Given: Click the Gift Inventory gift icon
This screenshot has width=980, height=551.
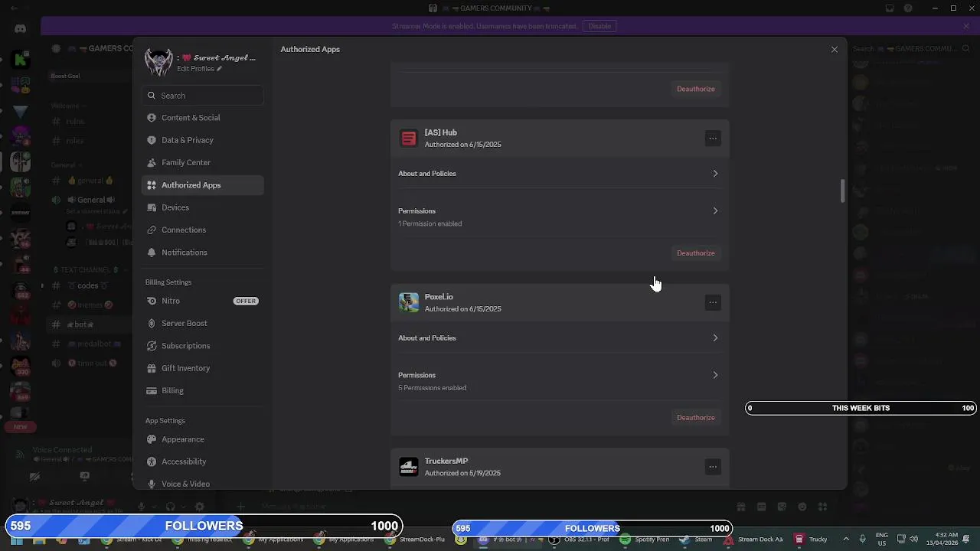Looking at the screenshot, I should pos(152,368).
